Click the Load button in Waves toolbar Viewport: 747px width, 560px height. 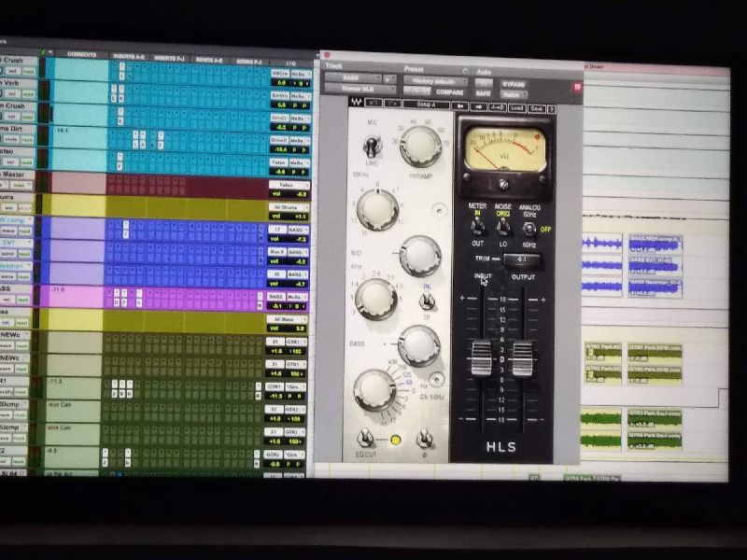tap(516, 108)
